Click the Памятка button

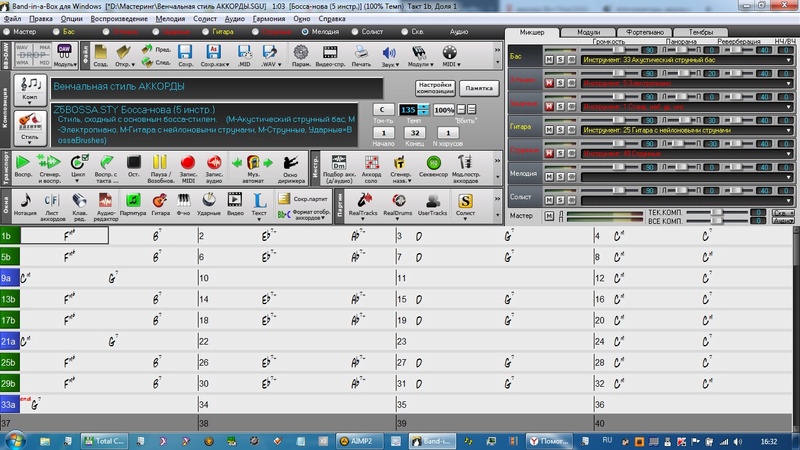click(479, 88)
